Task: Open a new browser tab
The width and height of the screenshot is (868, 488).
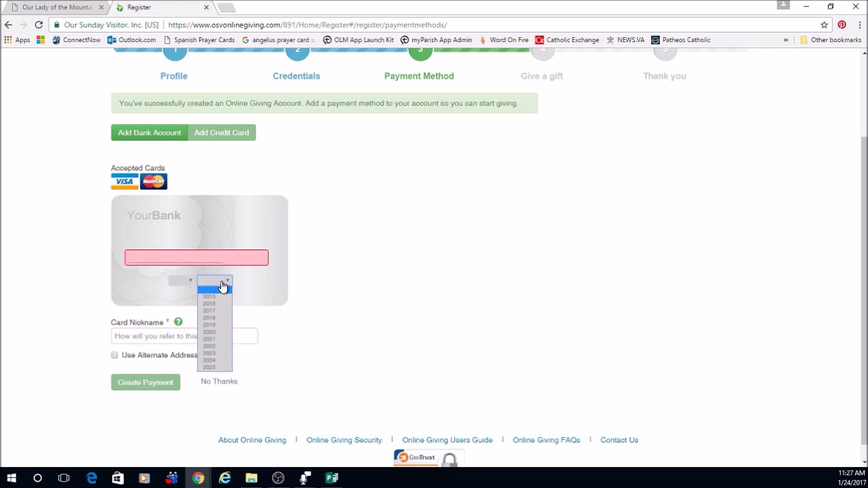Action: tap(226, 7)
